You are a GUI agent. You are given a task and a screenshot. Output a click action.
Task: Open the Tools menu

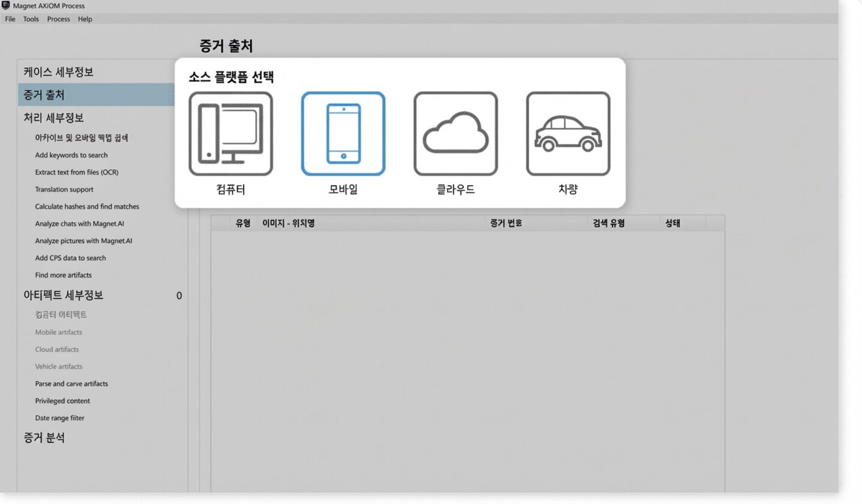pyautogui.click(x=31, y=19)
